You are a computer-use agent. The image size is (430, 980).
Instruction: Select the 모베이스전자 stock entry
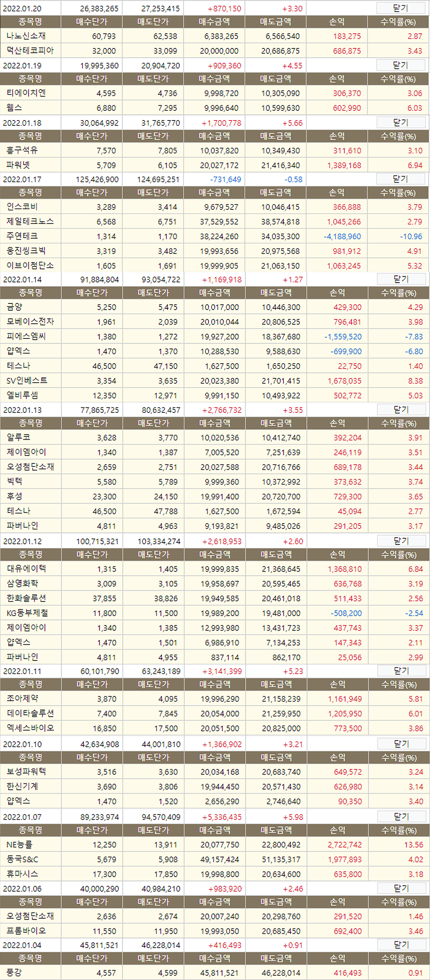point(30,322)
